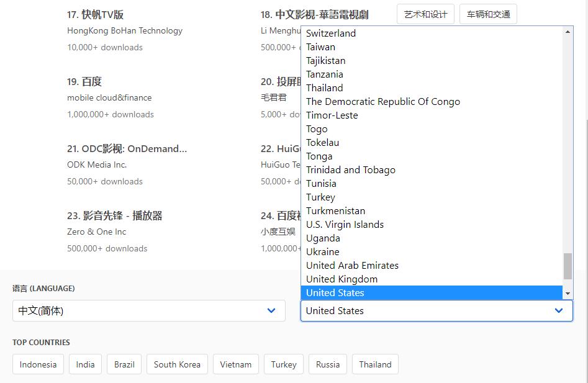This screenshot has width=588, height=383.
Task: Select United Kingdom from the country list
Action: click(x=341, y=279)
